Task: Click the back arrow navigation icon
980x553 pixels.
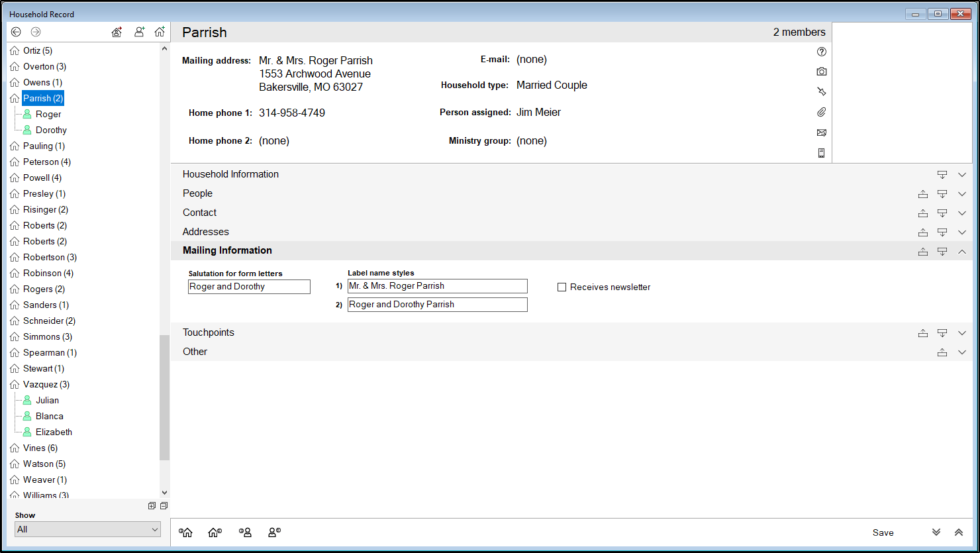Action: (16, 32)
